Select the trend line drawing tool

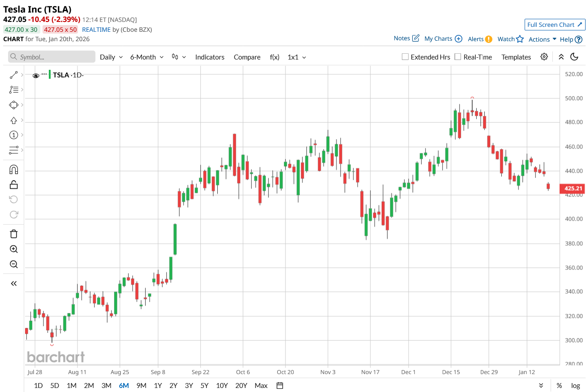(13, 75)
